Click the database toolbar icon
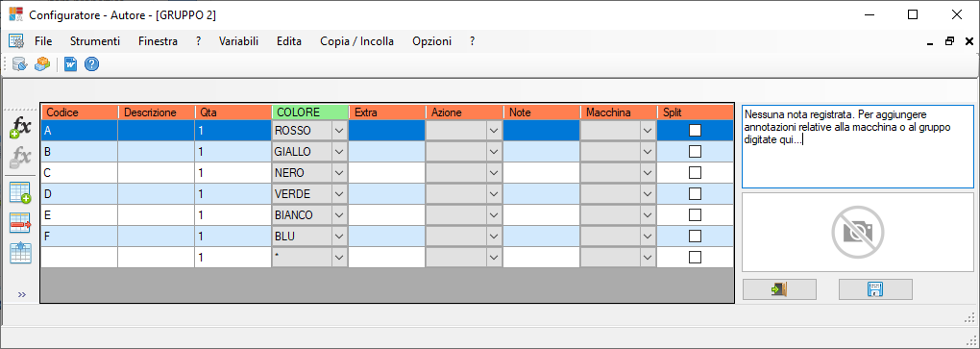The width and height of the screenshot is (980, 349). pos(19,63)
